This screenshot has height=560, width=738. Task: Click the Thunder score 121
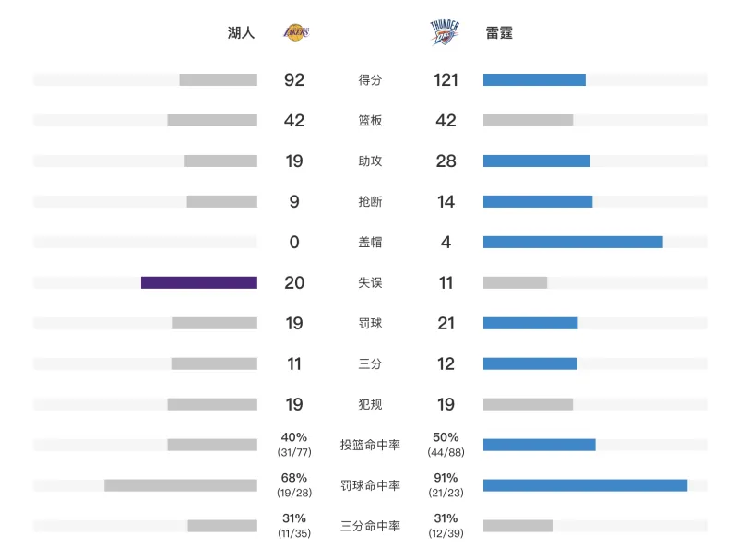pyautogui.click(x=446, y=80)
